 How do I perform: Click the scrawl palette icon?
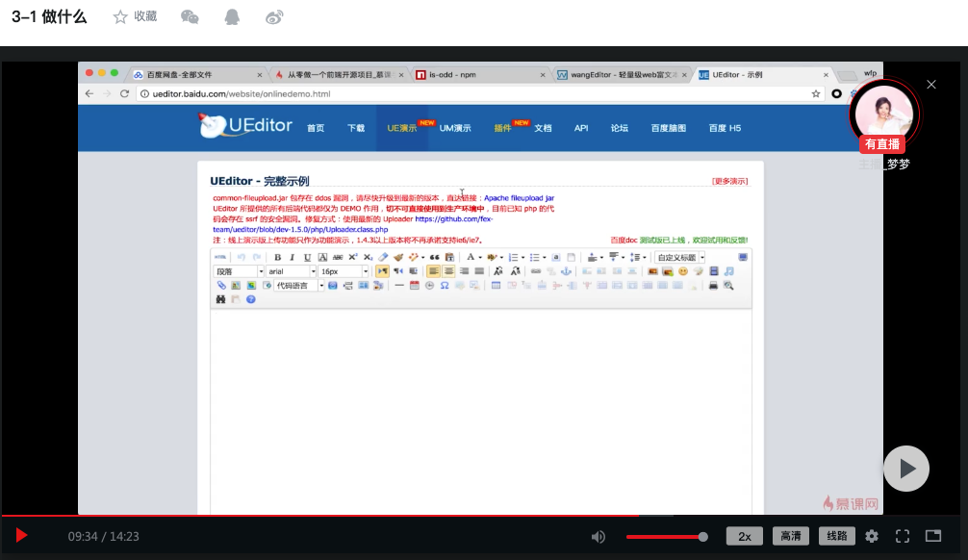pyautogui.click(x=699, y=271)
